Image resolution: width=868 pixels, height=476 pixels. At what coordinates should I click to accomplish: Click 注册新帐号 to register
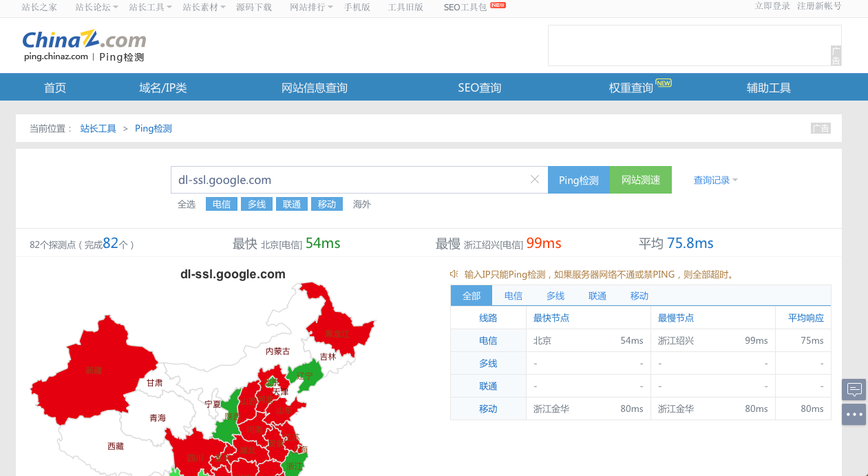tap(819, 6)
